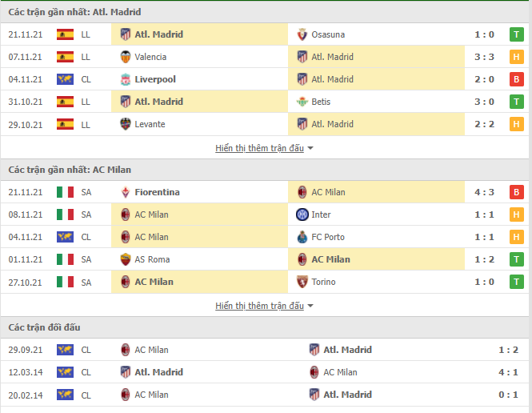Click the green T badge on Osasuna match
Screen dimensions: 532x413
pyautogui.click(x=516, y=34)
